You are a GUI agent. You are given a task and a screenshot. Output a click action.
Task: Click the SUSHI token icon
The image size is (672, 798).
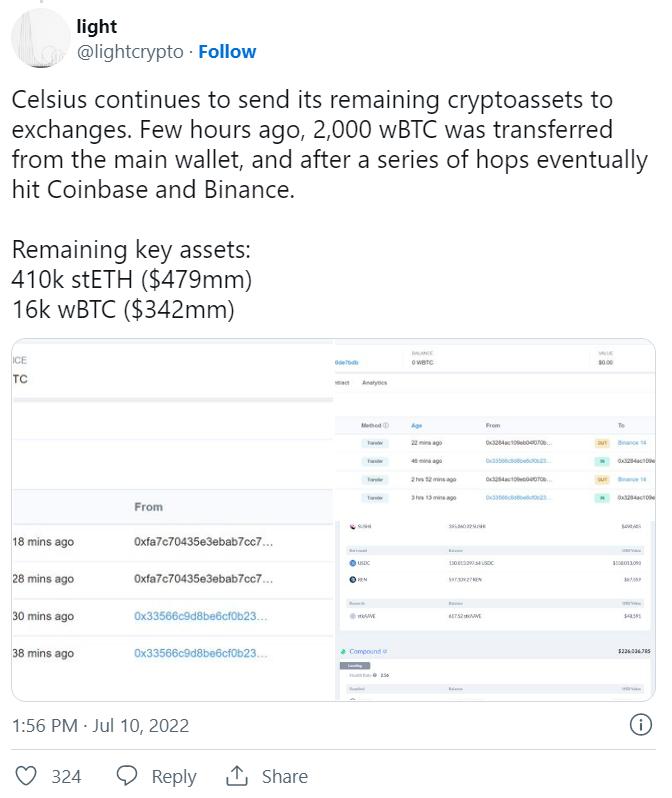(x=353, y=526)
